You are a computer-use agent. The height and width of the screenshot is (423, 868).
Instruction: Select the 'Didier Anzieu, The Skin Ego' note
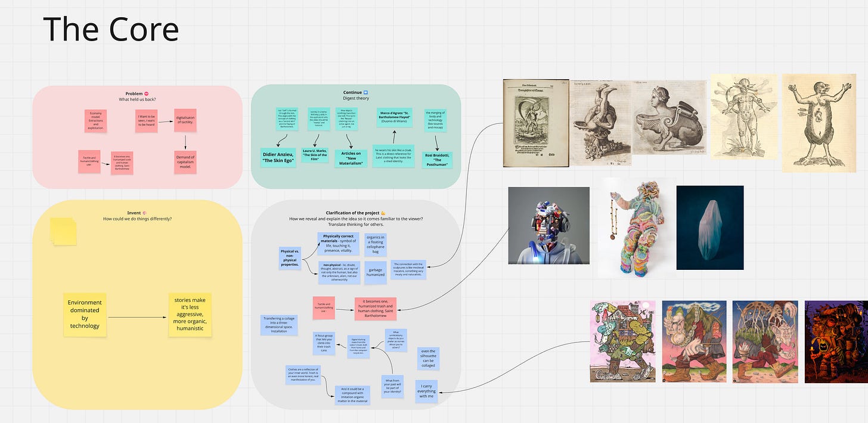click(x=279, y=157)
